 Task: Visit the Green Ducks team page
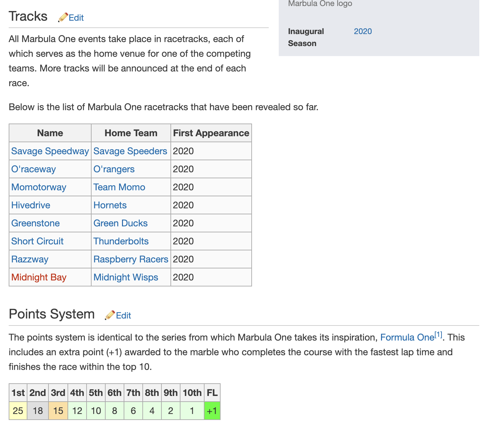click(x=121, y=223)
